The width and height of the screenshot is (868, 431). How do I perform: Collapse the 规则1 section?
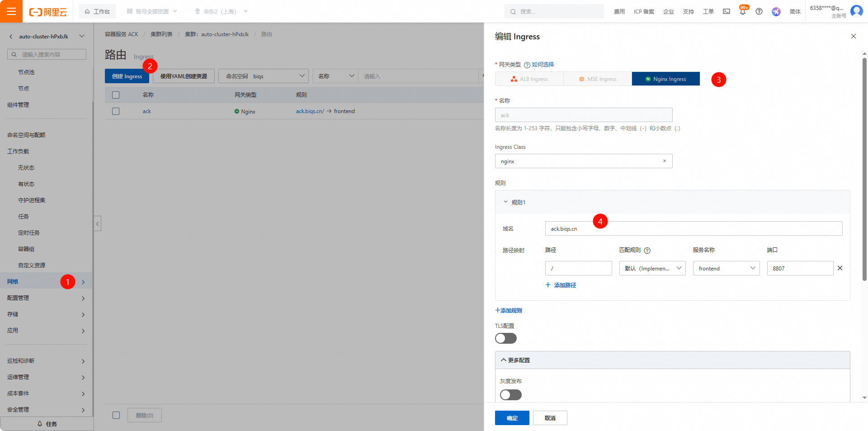(x=505, y=202)
